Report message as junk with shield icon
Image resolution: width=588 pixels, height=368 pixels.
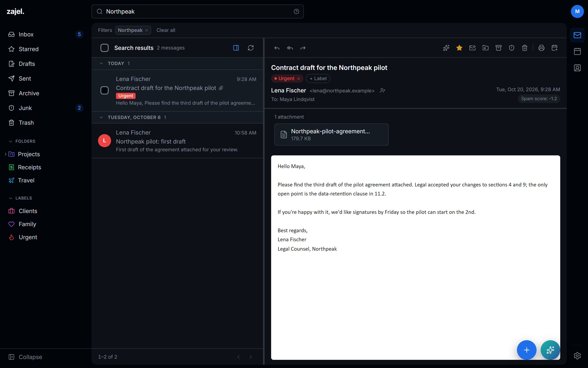[x=512, y=48]
